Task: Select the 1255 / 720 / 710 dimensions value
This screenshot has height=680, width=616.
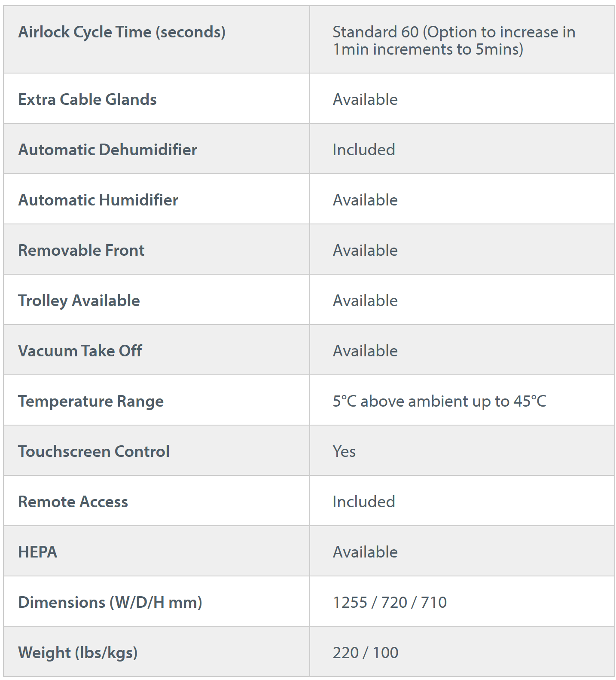Action: click(390, 602)
